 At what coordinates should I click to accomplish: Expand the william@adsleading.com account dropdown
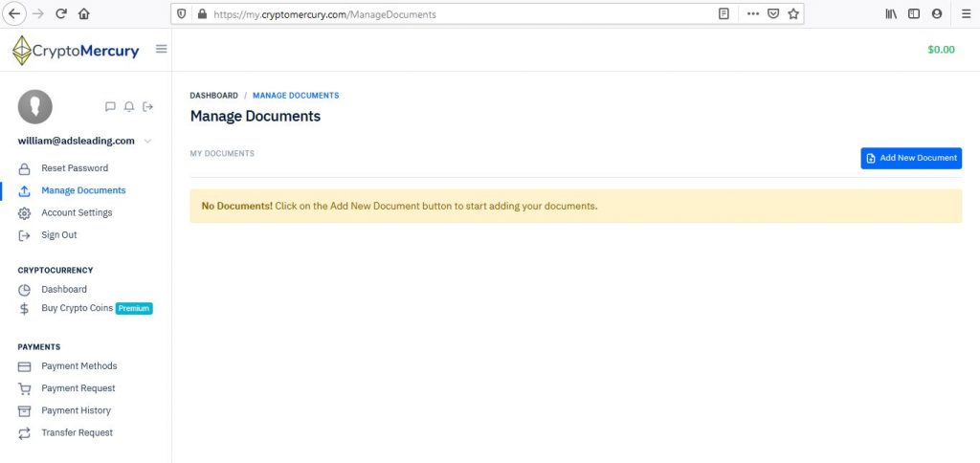pyautogui.click(x=147, y=142)
